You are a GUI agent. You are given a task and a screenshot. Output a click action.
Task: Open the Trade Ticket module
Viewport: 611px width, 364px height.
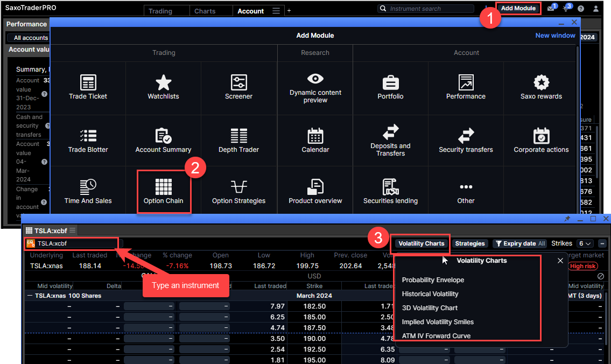88,87
